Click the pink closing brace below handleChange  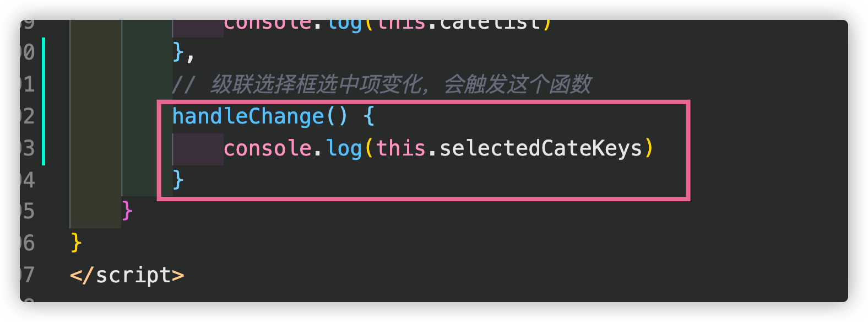(x=127, y=211)
